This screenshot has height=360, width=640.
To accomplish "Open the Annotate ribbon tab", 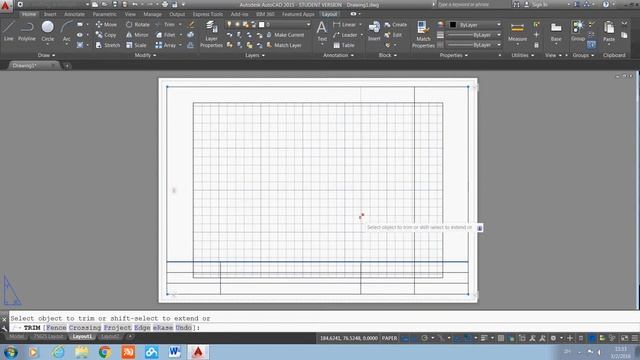I will (x=74, y=14).
